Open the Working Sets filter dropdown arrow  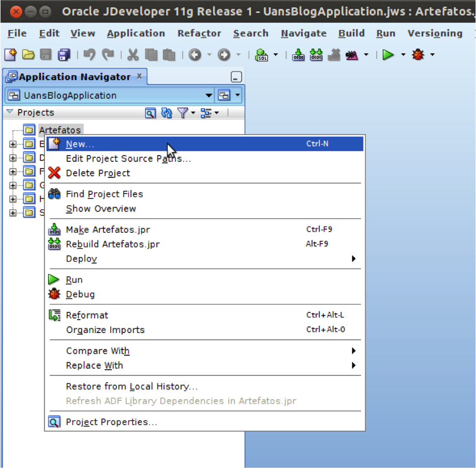(193, 113)
